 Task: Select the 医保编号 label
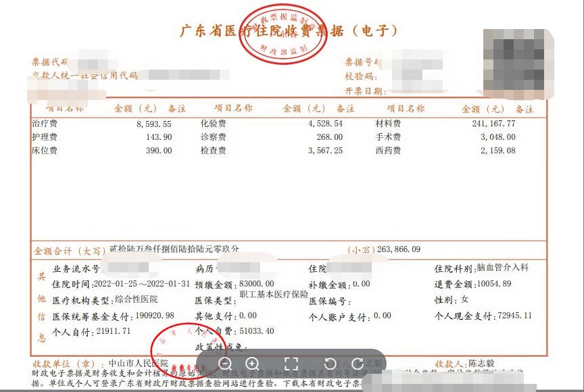click(329, 301)
